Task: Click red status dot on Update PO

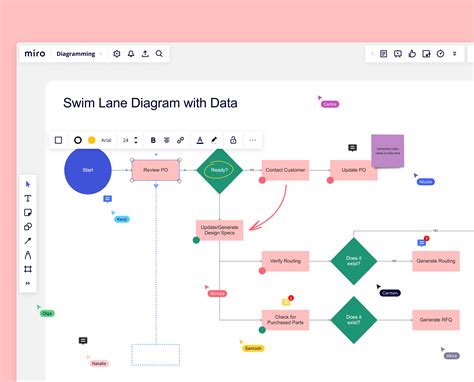Action: click(x=330, y=180)
